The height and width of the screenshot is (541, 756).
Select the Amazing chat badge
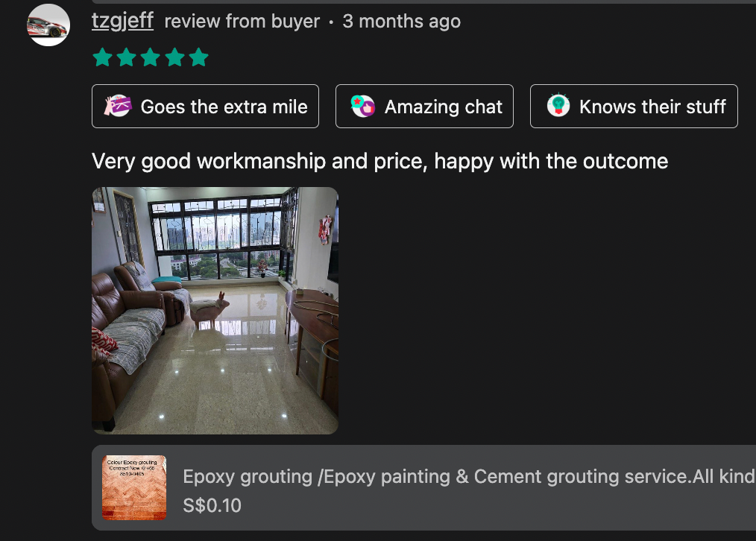click(x=424, y=107)
